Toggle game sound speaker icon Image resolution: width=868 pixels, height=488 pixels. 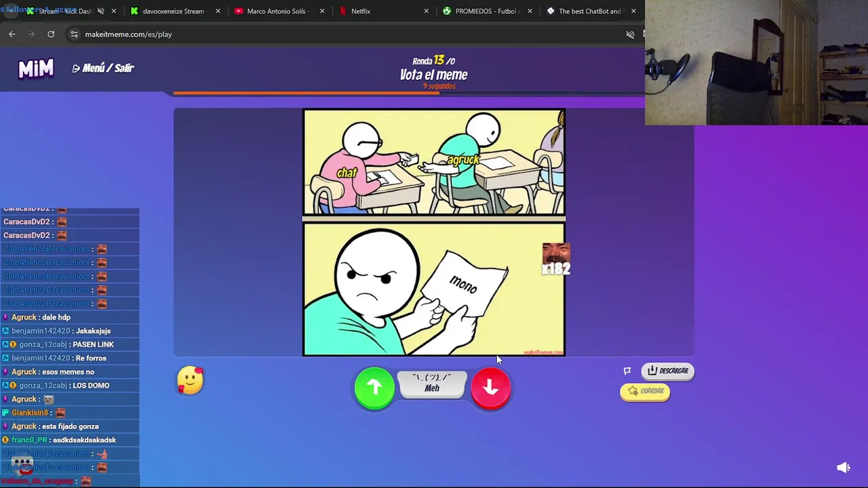tap(843, 468)
